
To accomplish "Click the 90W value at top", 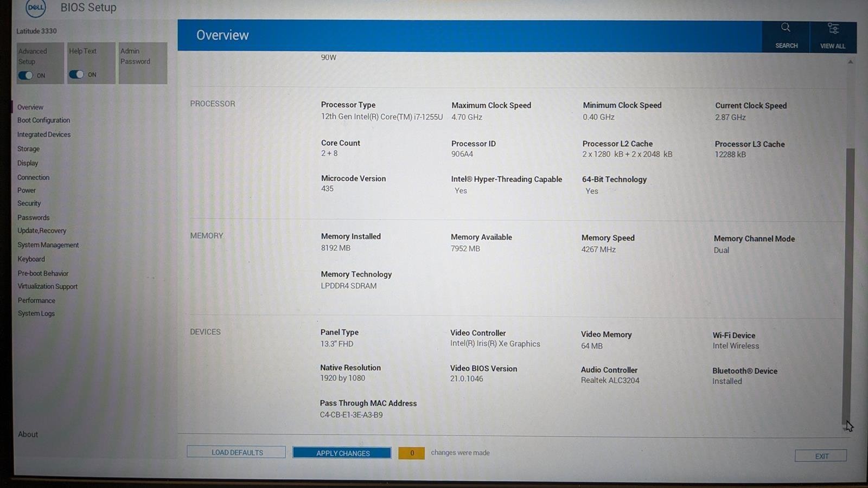I will (329, 57).
